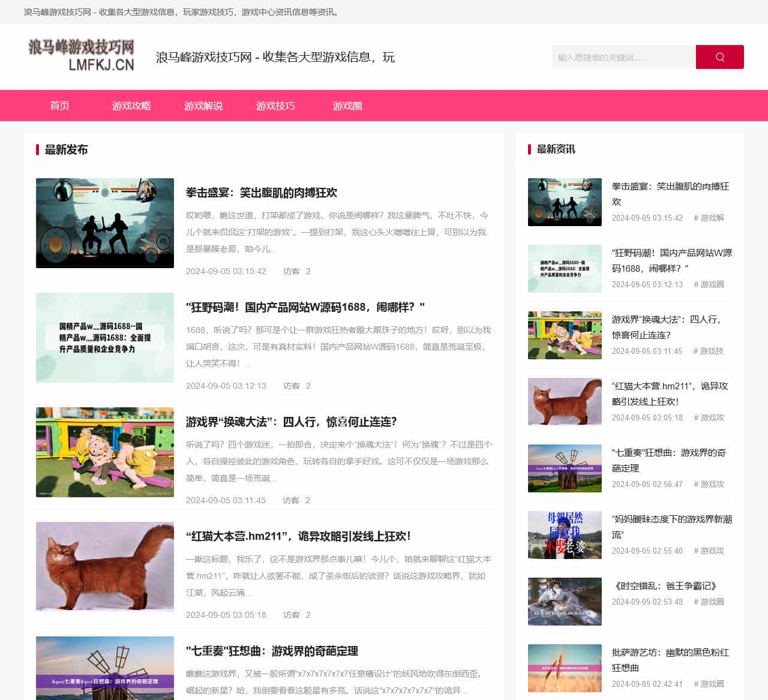This screenshot has height=700, width=768.
Task: Click sidebar timestamp 2024-09-05 02:56:47
Action: coord(647,484)
